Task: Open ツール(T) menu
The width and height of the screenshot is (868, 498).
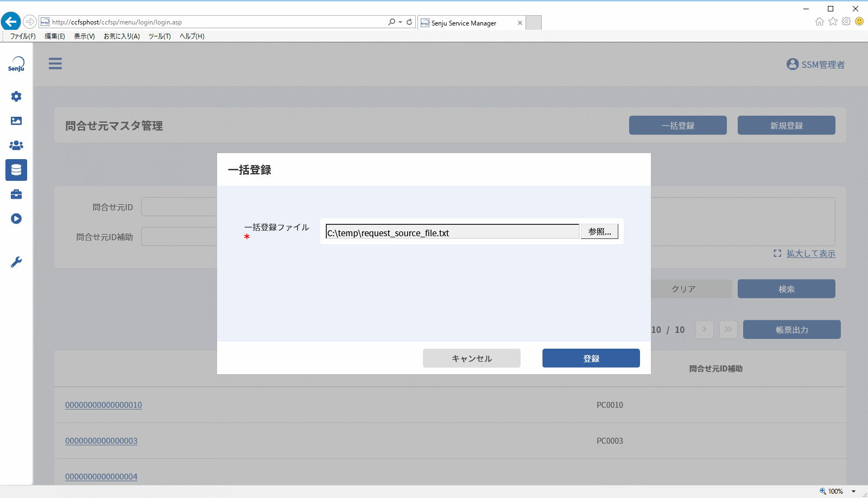Action: tap(160, 36)
